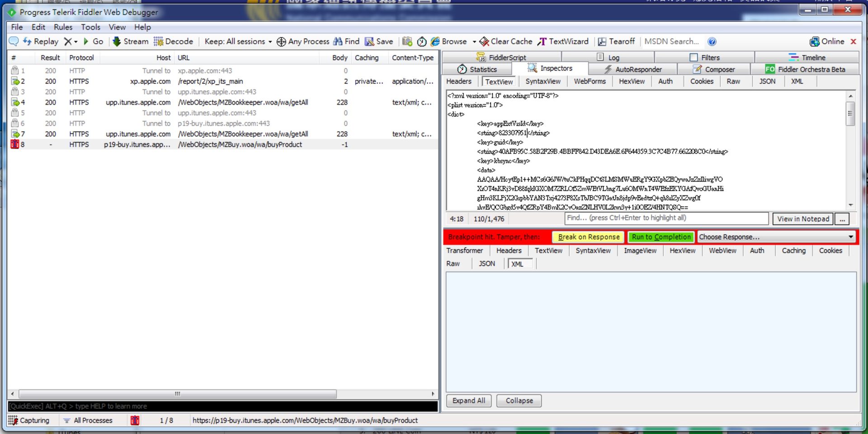
Task: Click the QuickExec command box
Action: point(223,406)
